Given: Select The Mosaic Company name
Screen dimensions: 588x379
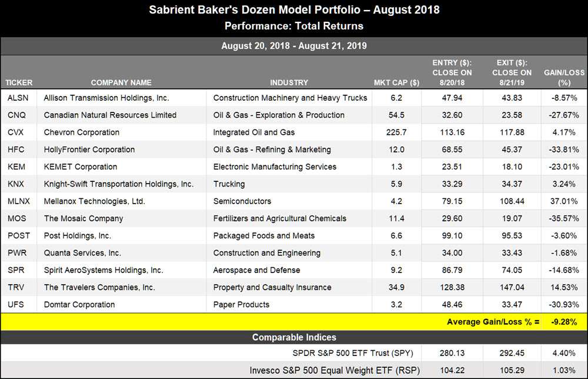Looking at the screenshot, I should 83,219.
